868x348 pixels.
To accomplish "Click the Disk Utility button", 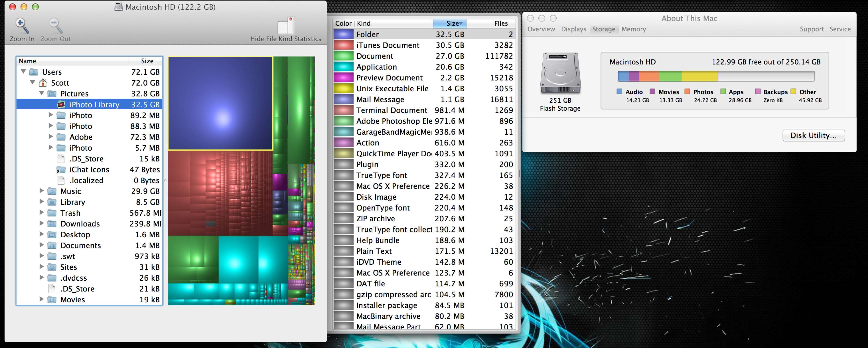I will pyautogui.click(x=814, y=135).
